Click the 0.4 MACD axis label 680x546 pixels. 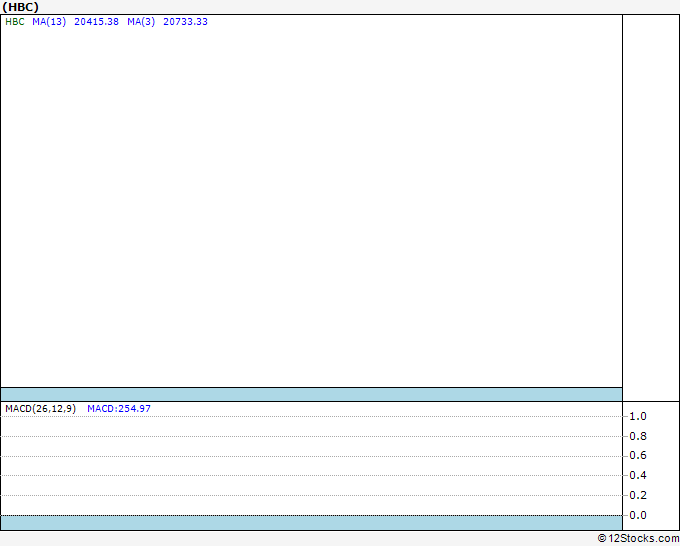pos(638,475)
